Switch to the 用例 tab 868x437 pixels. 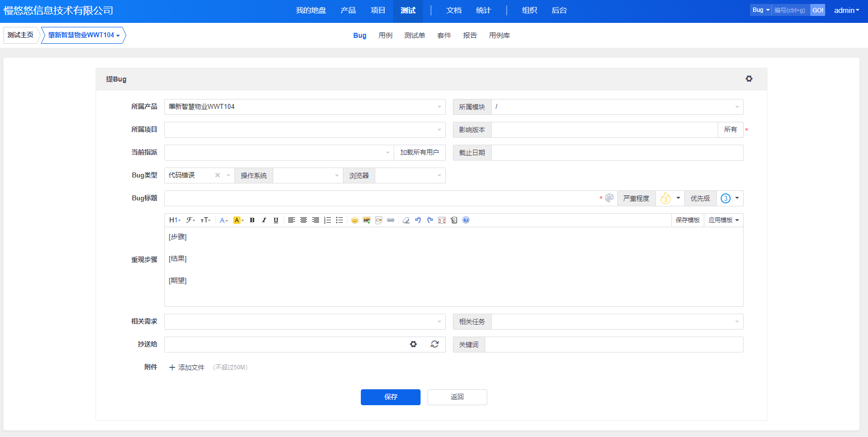[x=385, y=35]
